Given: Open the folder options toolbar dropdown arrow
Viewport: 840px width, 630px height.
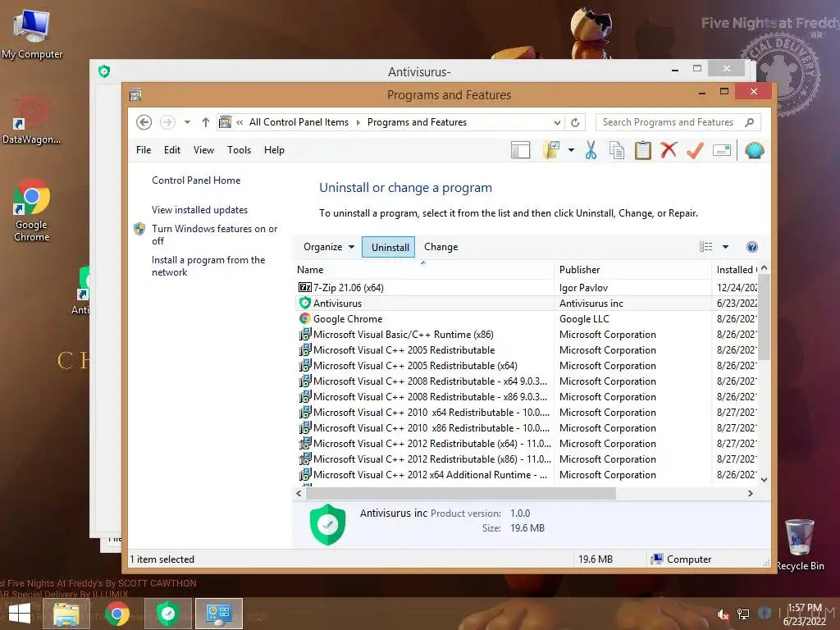Looking at the screenshot, I should coord(571,151).
